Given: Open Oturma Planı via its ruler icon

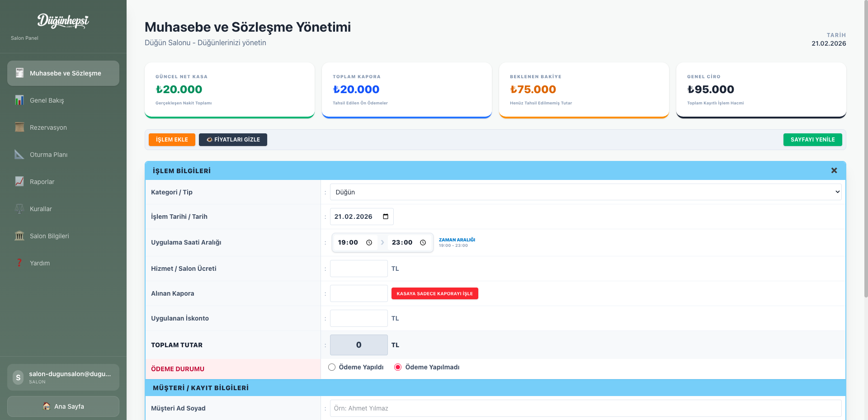Looking at the screenshot, I should pos(19,155).
